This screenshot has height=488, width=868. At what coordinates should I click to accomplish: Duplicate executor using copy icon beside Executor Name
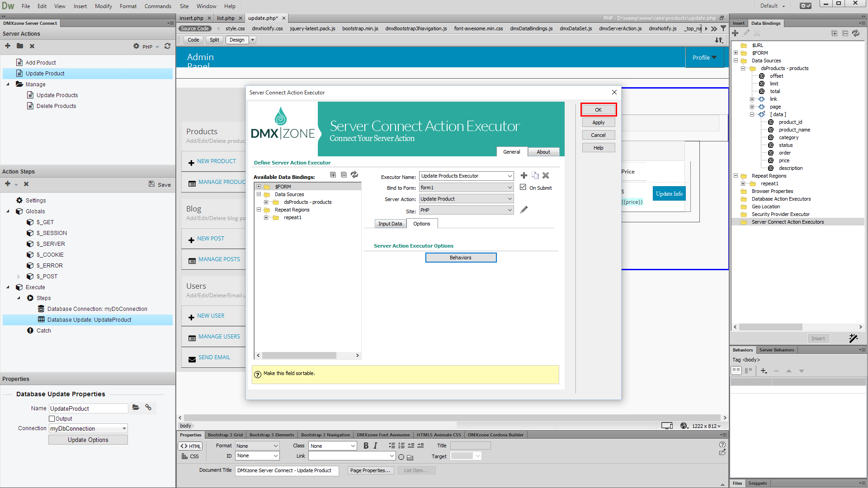(535, 175)
